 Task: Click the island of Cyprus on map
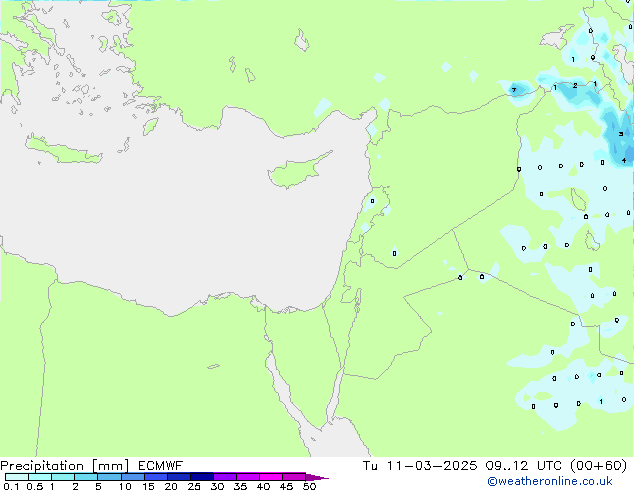tap(298, 170)
